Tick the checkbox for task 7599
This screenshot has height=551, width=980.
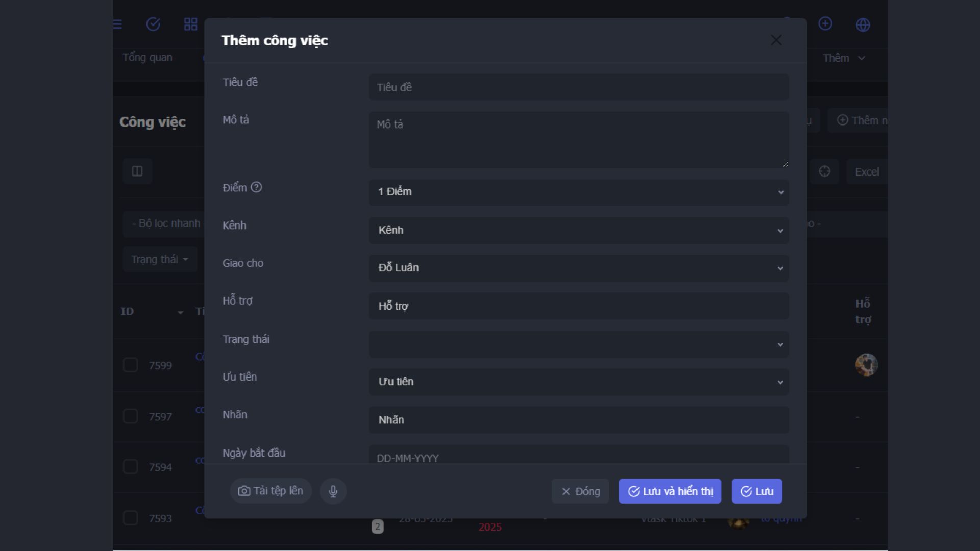pos(131,365)
